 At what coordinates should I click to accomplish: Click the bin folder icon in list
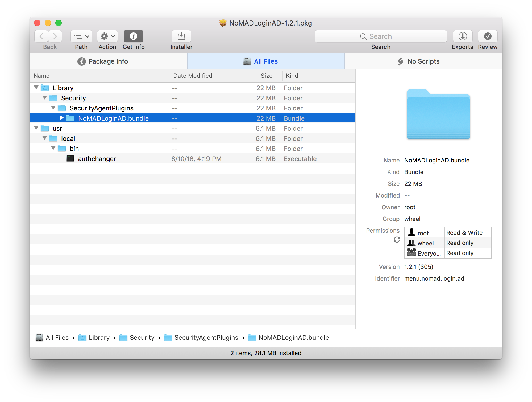62,149
